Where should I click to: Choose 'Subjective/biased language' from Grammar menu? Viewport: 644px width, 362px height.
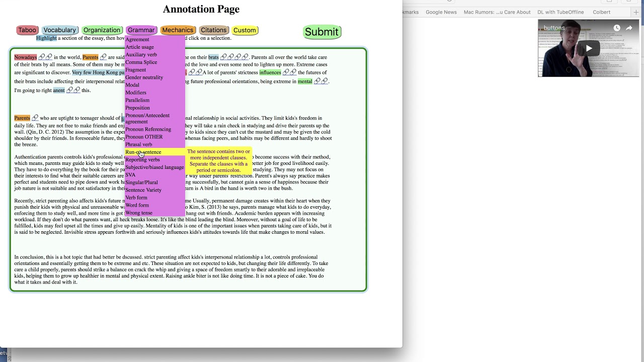point(154,167)
